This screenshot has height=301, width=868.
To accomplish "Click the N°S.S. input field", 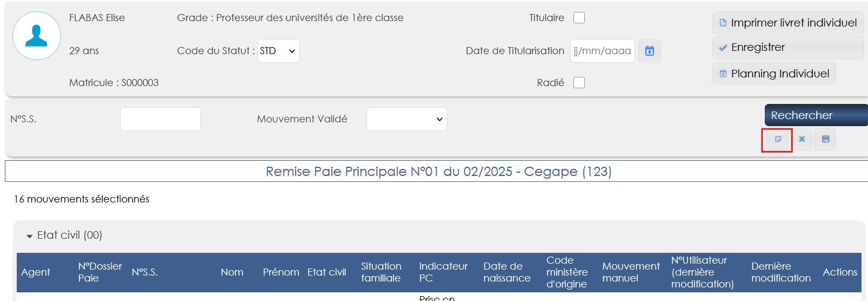I will click(160, 119).
